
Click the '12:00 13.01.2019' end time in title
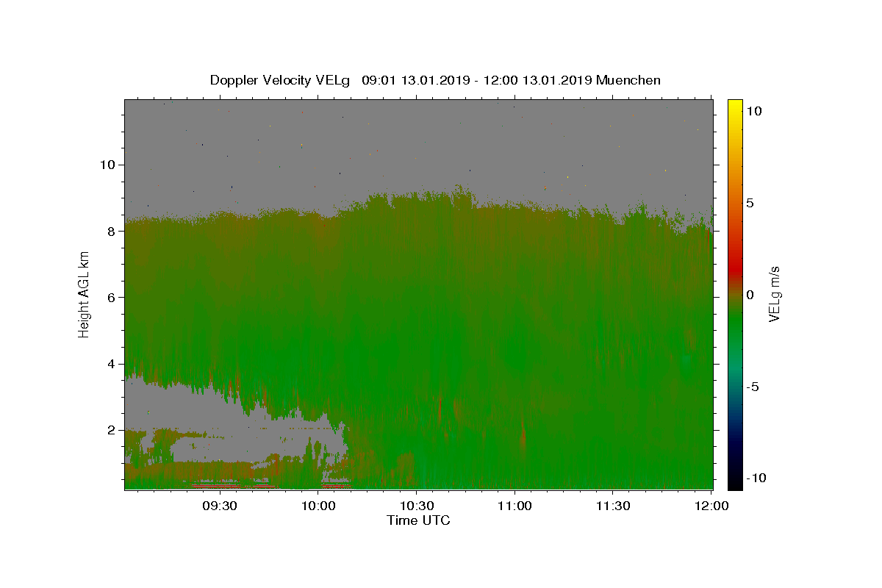pyautogui.click(x=537, y=80)
